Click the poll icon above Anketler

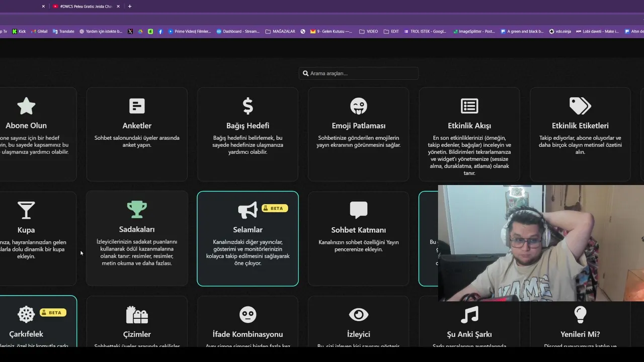(x=137, y=106)
